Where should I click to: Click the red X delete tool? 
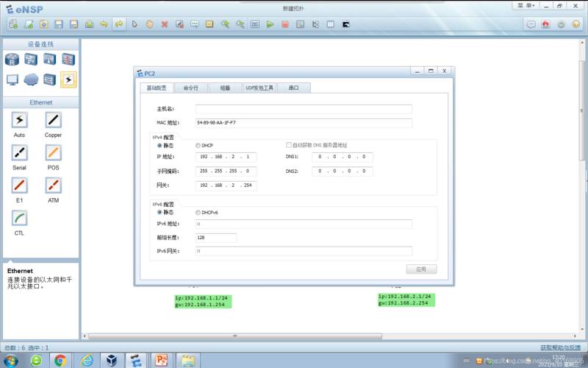pos(164,24)
